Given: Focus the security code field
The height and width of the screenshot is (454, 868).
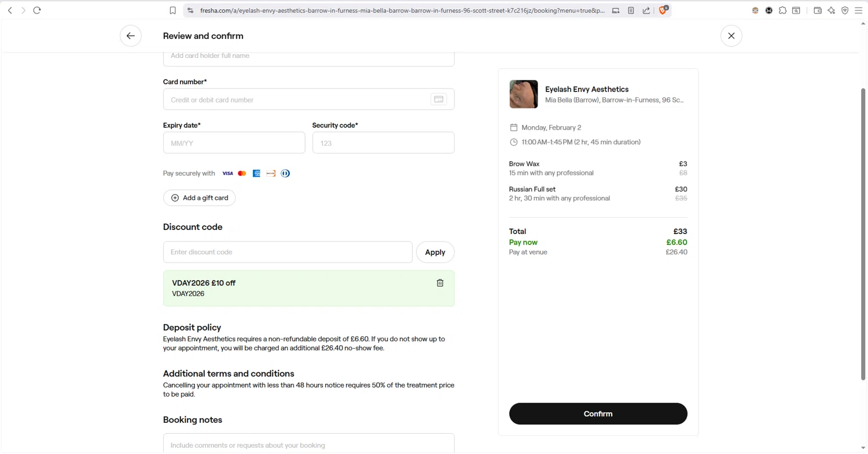Looking at the screenshot, I should (x=383, y=143).
